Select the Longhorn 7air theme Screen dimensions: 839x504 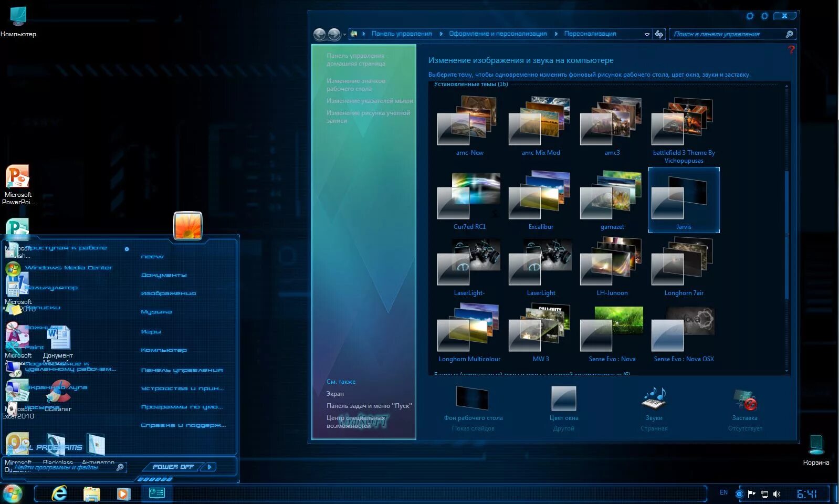pos(684,267)
